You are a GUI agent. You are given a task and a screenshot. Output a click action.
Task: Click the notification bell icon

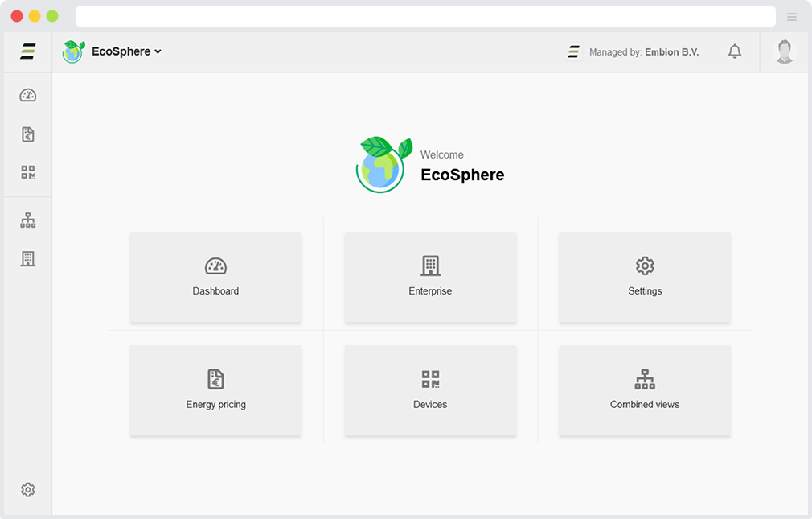pyautogui.click(x=735, y=51)
